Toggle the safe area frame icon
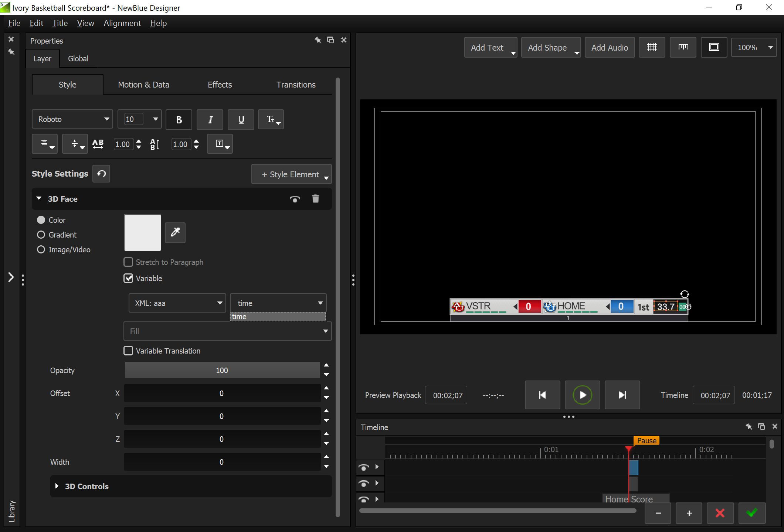Screen dimensions: 784x532 pyautogui.click(x=714, y=47)
